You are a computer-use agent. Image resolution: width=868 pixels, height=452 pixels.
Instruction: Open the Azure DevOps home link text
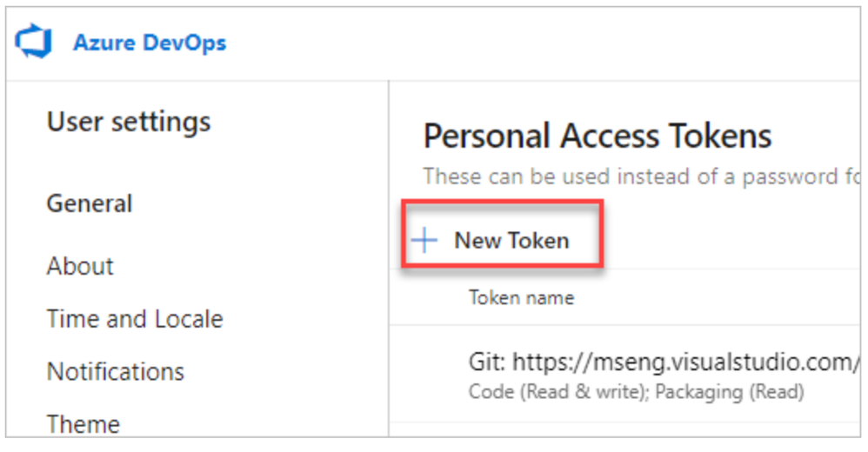149,43
